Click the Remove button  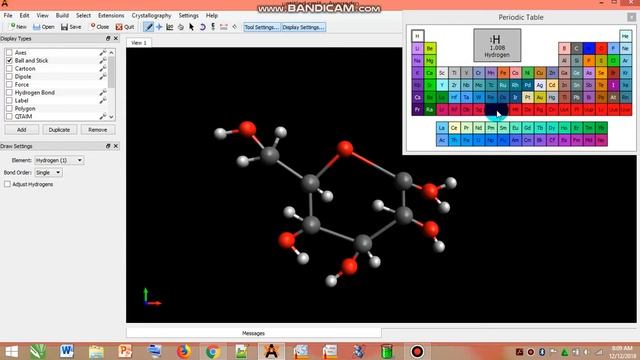[x=98, y=130]
